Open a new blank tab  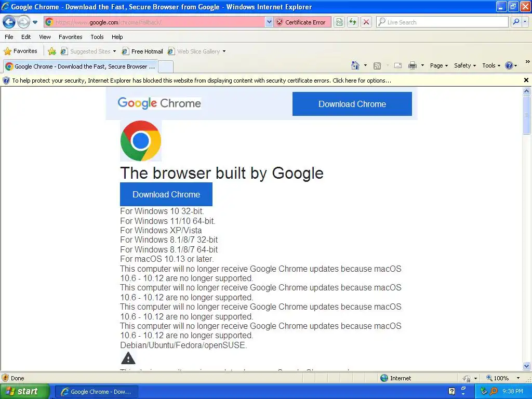[166, 67]
